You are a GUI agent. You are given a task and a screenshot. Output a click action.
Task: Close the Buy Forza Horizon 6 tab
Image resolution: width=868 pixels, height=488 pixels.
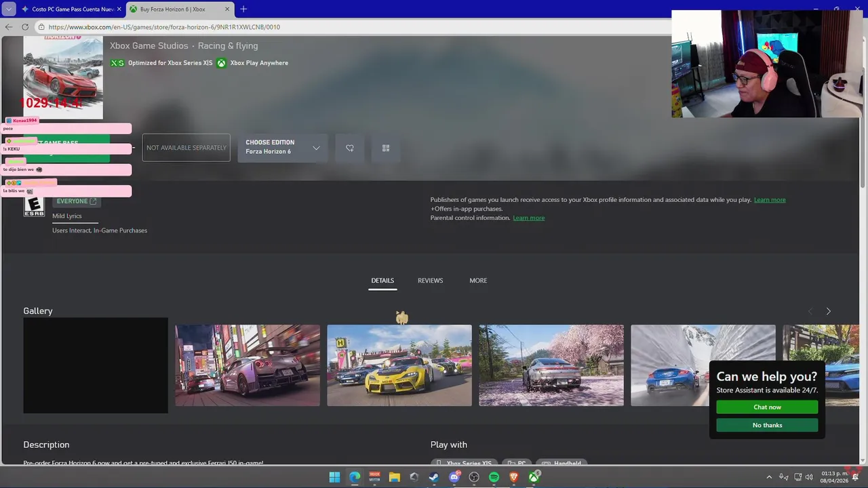pos(226,9)
